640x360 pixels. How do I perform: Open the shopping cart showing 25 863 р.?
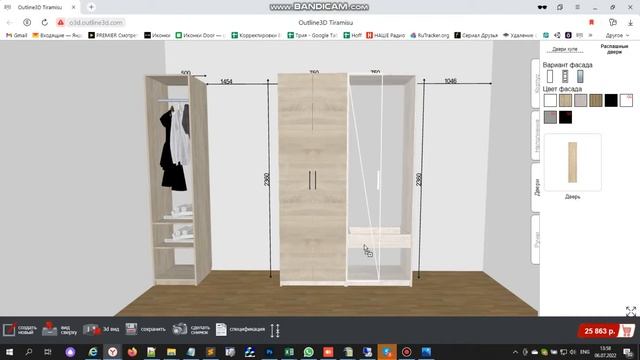[x=607, y=331]
